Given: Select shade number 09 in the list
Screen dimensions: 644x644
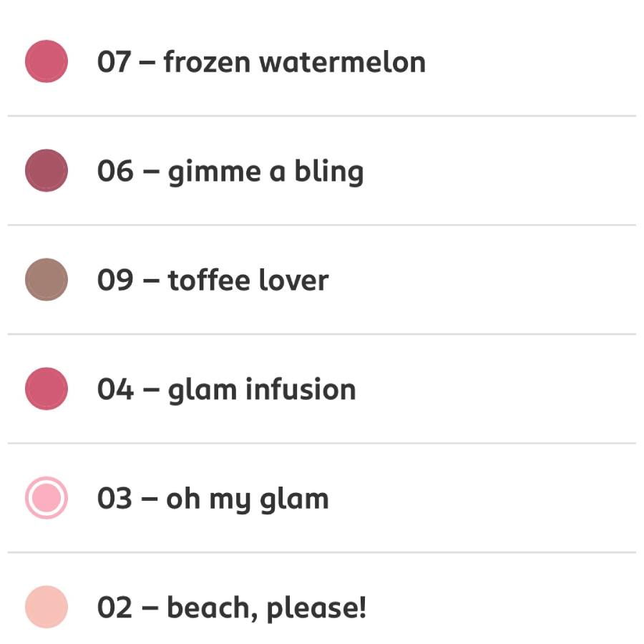Looking at the screenshot, I should click(114, 280).
